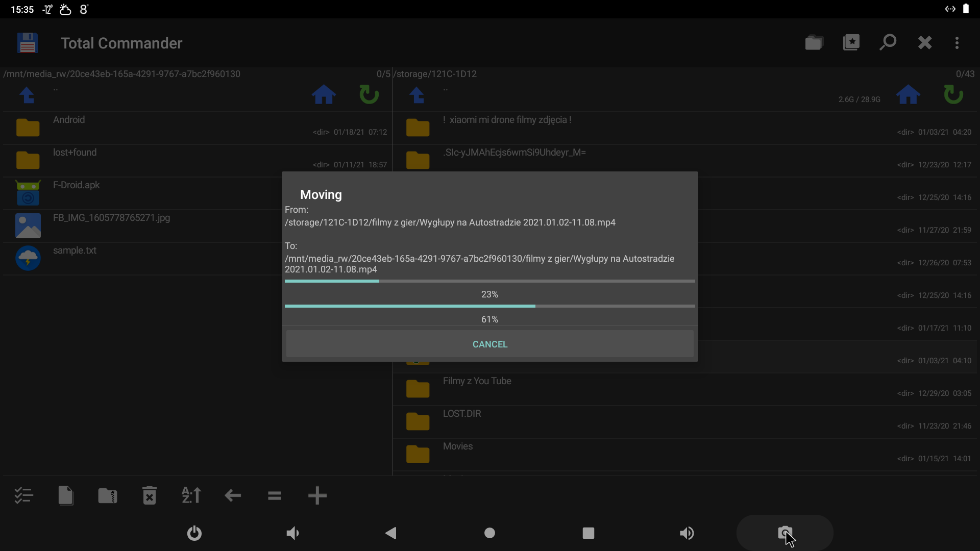Tap the recent apps square
Viewport: 980px width, 551px height.
(588, 533)
